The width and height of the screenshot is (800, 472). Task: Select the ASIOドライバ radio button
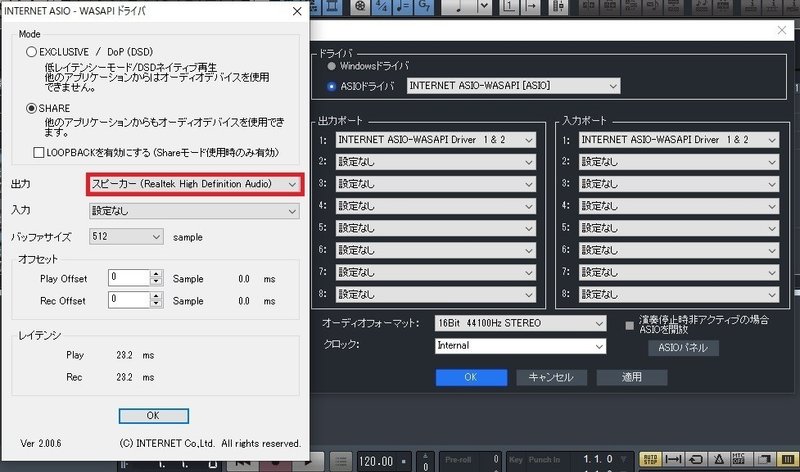coord(332,86)
